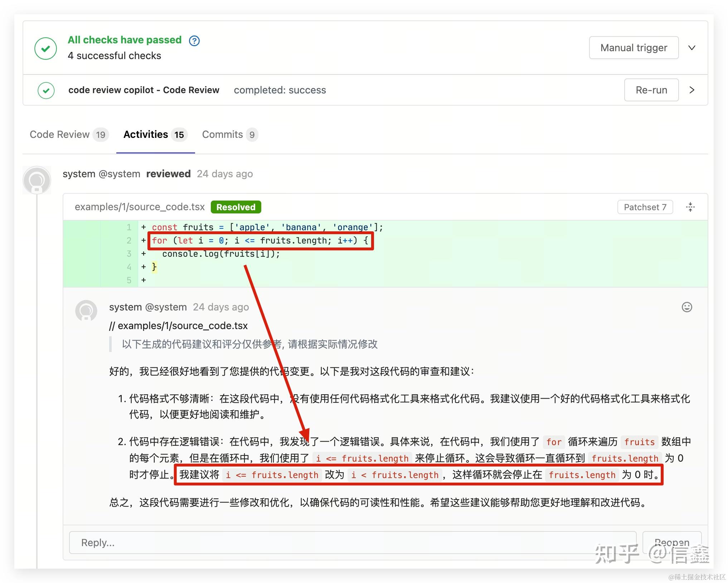Expand the code review copilot check details arrow
The width and height of the screenshot is (728, 583).
pos(691,90)
